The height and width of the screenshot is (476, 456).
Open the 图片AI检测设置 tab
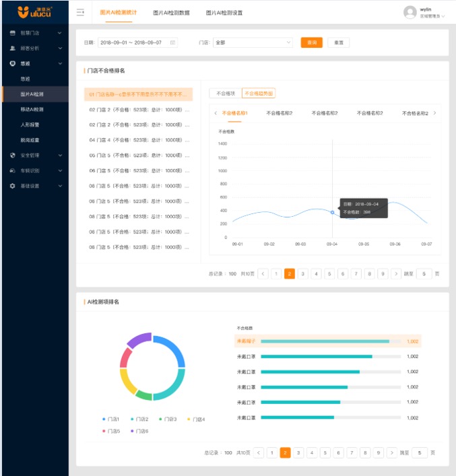pos(224,13)
